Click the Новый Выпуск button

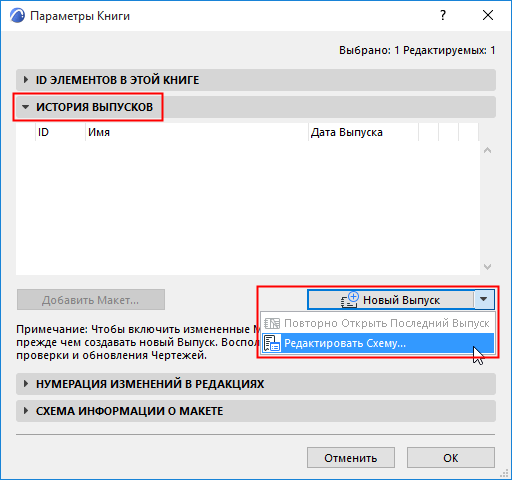(391, 300)
